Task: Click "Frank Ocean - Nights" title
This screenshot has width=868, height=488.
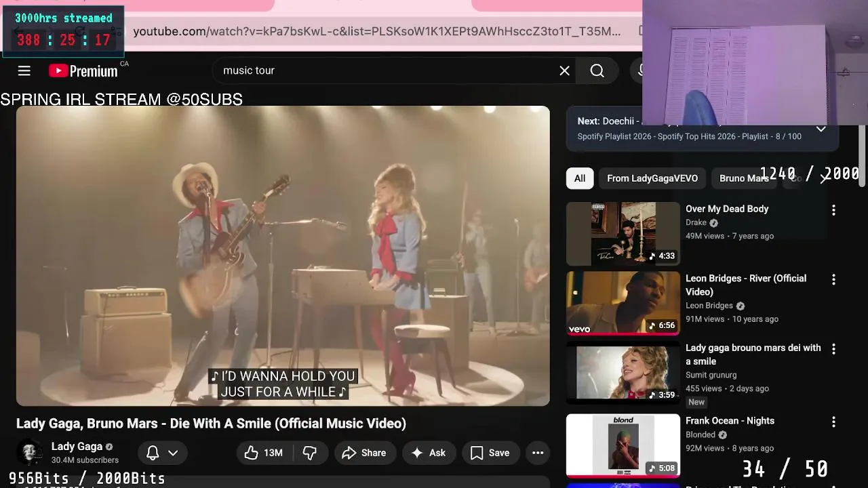Action: click(x=730, y=421)
